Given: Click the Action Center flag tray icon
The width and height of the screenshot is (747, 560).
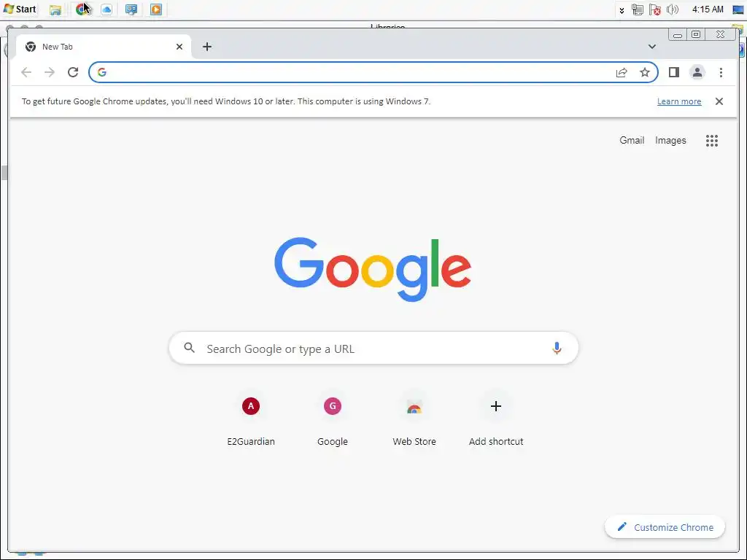Looking at the screenshot, I should (x=654, y=9).
